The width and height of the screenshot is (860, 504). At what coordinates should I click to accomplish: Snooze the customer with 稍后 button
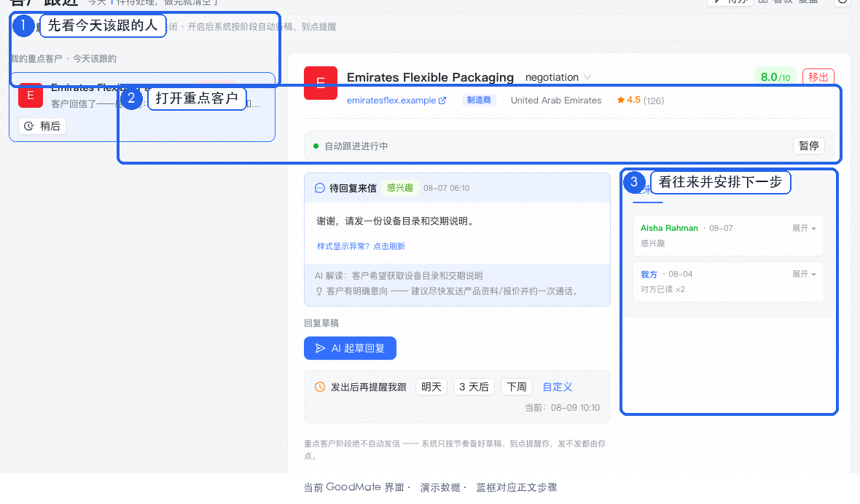click(x=42, y=126)
